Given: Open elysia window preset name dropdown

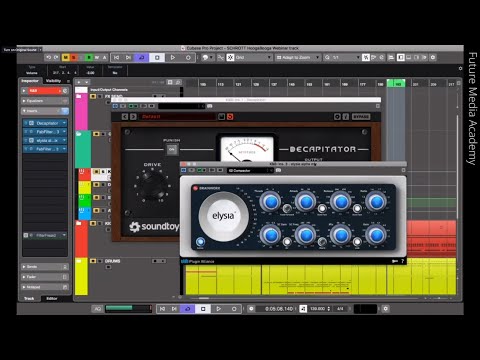Looking at the screenshot, I should tap(250, 170).
